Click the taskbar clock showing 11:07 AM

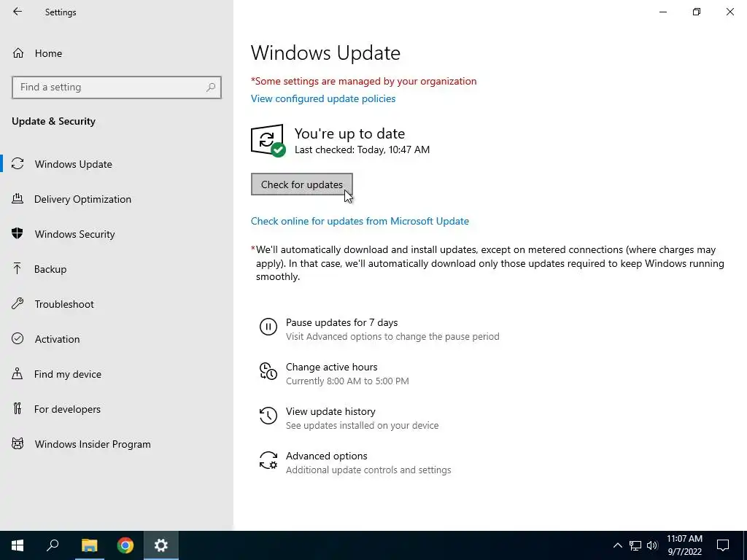coord(684,545)
